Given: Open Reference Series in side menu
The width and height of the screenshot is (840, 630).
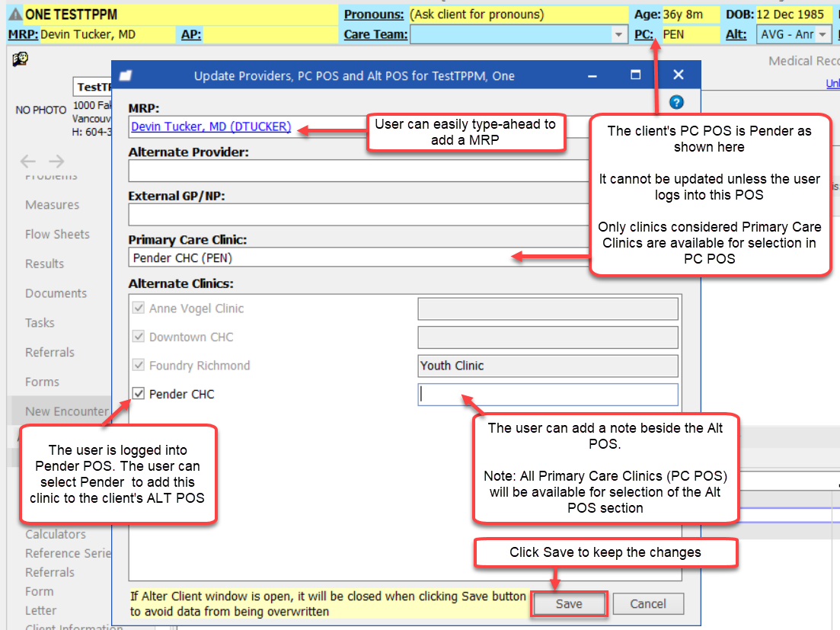Looking at the screenshot, I should (x=68, y=553).
